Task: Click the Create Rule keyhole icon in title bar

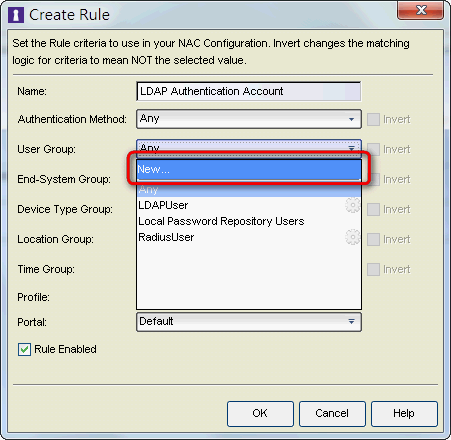Action: tap(16, 15)
